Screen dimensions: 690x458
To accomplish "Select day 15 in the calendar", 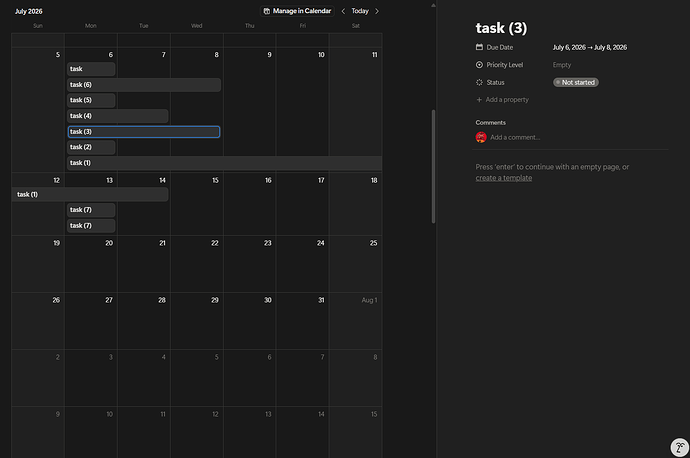I will point(215,180).
